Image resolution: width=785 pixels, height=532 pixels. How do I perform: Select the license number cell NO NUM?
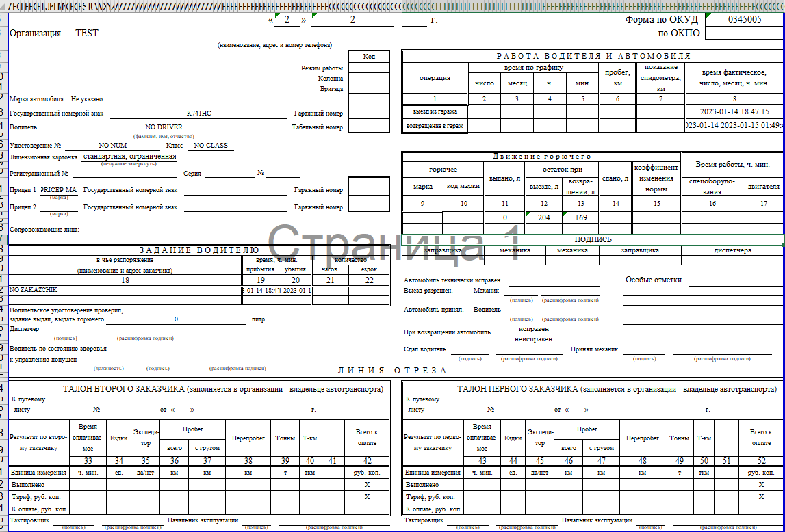(113, 146)
